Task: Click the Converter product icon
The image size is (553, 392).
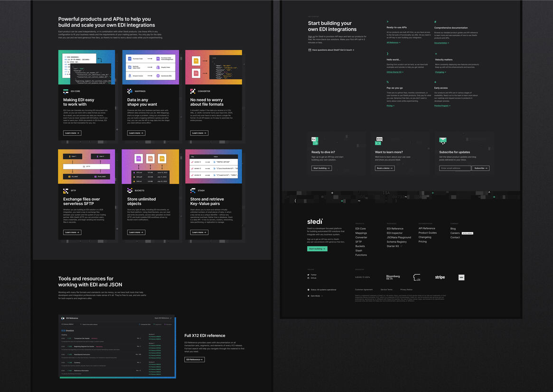Action: pos(193,91)
